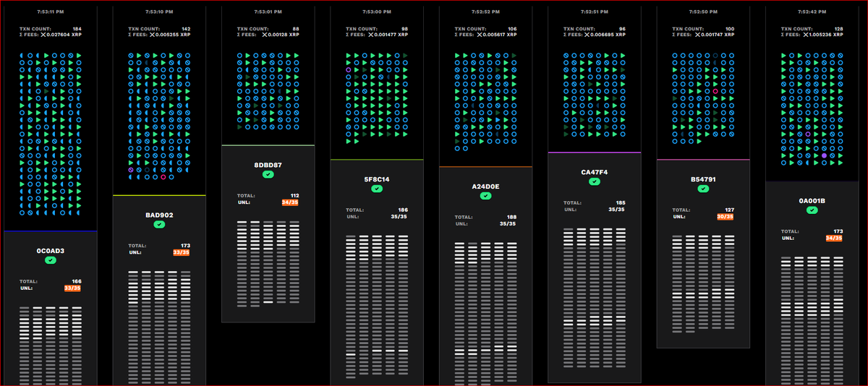Click the total value 185
The image size is (868, 386).
(621, 203)
